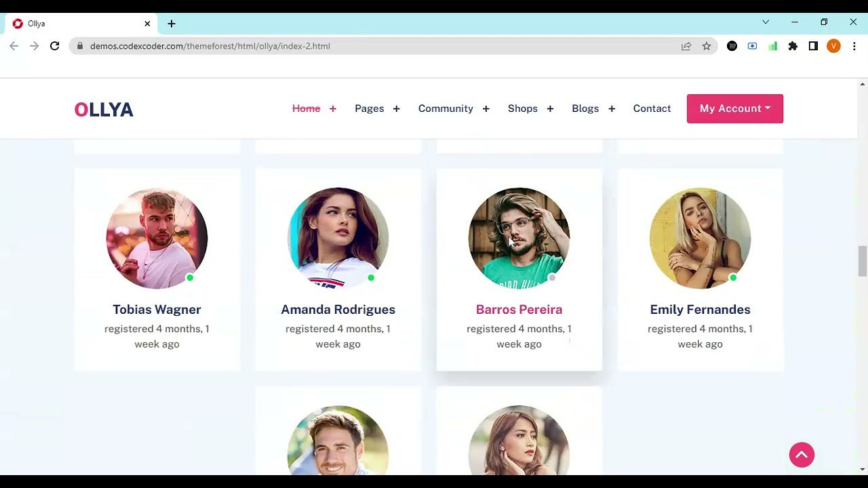Viewport: 868px width, 488px height.
Task: Click the woman's photo in bottom row
Action: 519,440
